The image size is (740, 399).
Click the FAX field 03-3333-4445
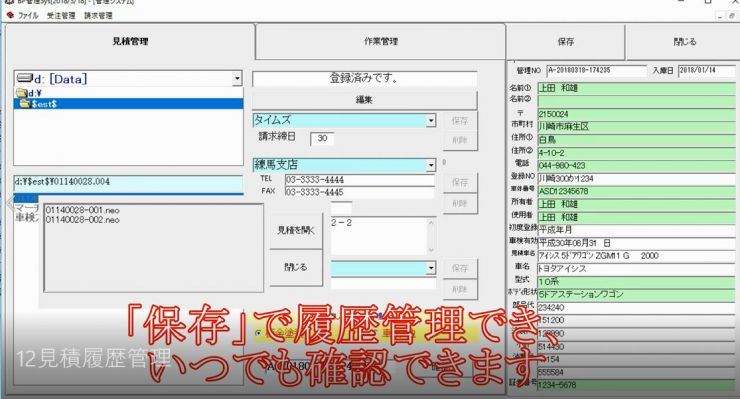(360, 192)
